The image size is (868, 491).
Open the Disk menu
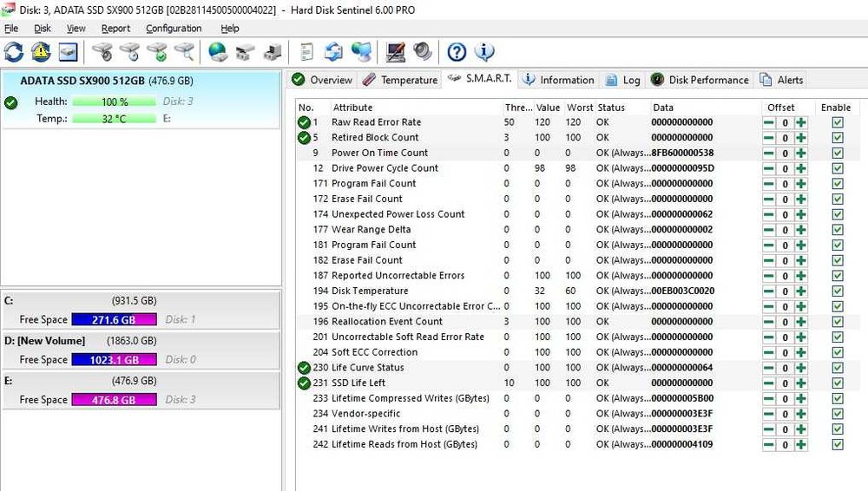[42, 29]
